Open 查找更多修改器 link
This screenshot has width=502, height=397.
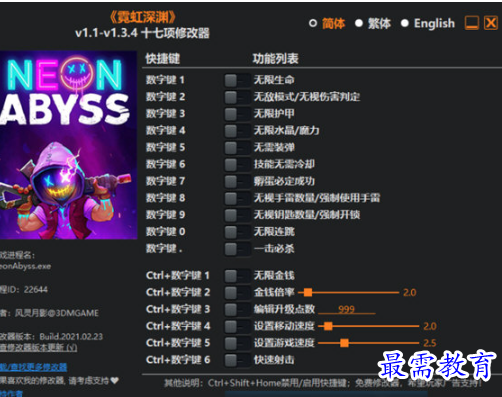coord(33,367)
